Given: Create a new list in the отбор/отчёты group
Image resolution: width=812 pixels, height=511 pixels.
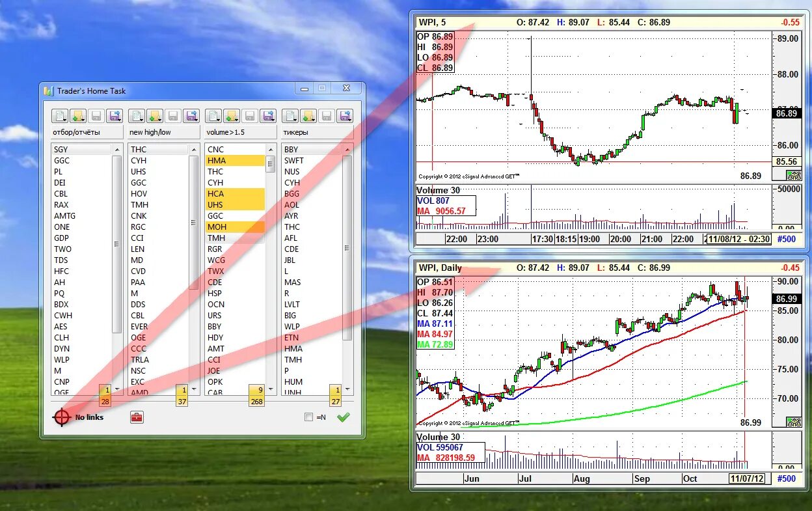Looking at the screenshot, I should point(60,115).
